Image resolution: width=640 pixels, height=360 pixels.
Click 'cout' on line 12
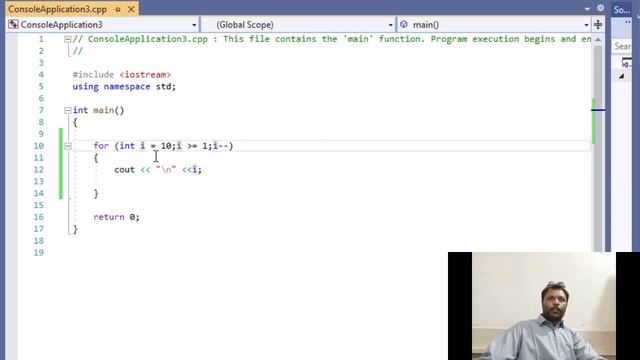coord(124,169)
